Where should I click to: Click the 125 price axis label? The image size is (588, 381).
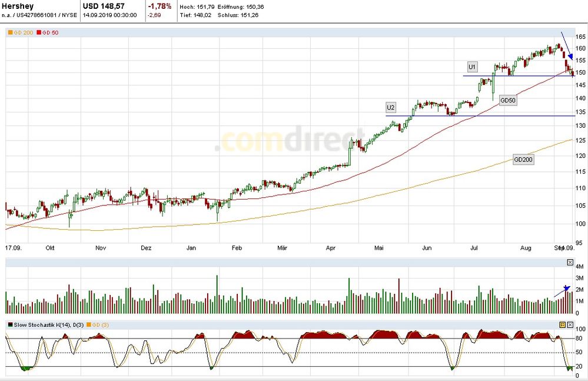click(580, 140)
